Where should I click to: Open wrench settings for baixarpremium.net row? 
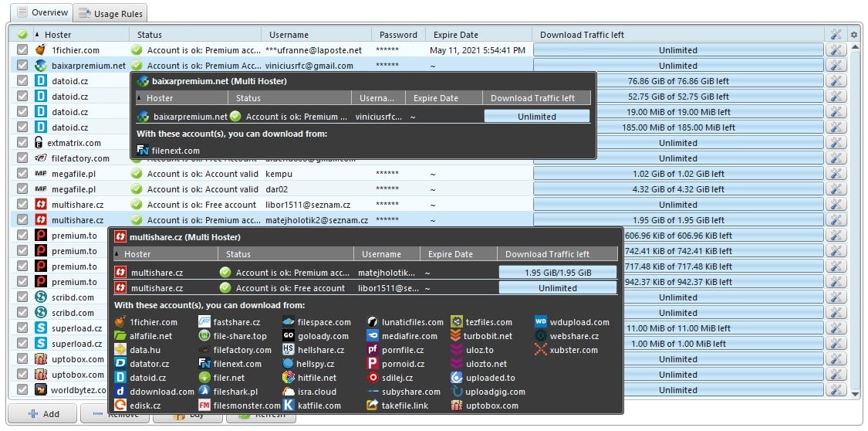tap(836, 66)
